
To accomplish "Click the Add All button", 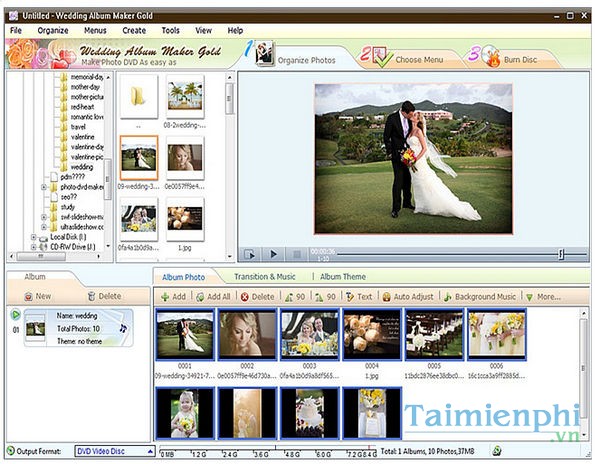I will click(x=214, y=296).
